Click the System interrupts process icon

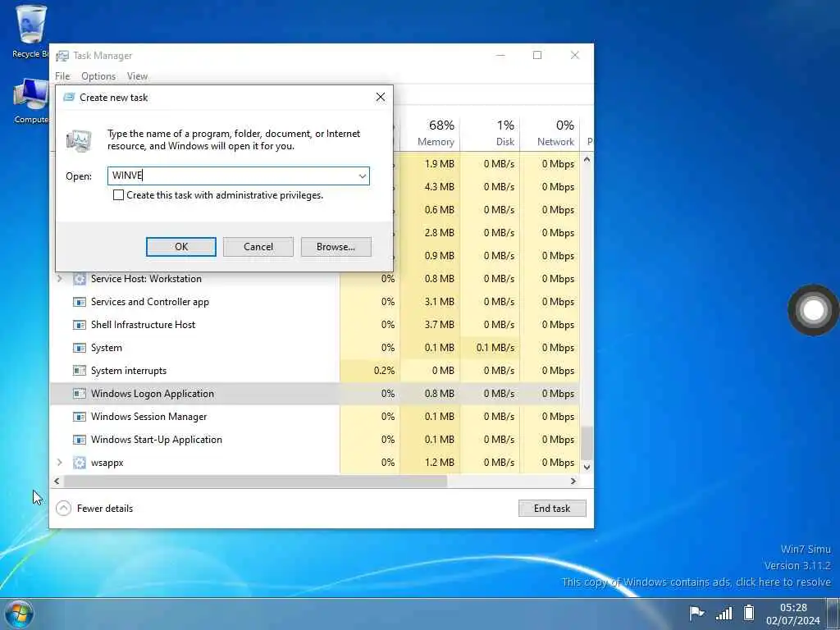[80, 371]
